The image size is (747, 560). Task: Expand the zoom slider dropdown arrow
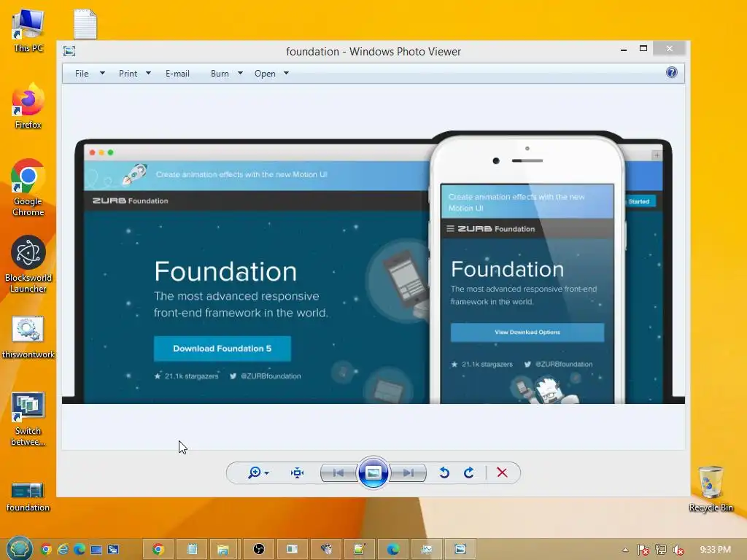pyautogui.click(x=267, y=472)
